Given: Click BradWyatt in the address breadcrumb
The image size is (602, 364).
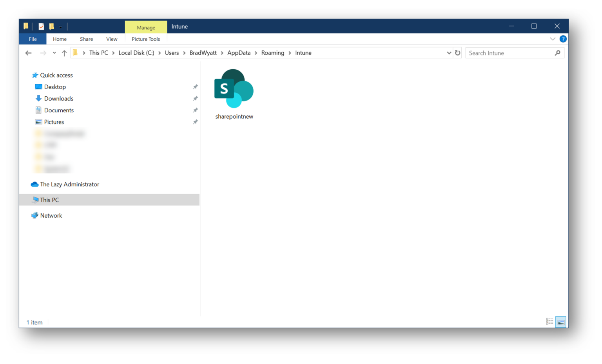Looking at the screenshot, I should coord(203,53).
